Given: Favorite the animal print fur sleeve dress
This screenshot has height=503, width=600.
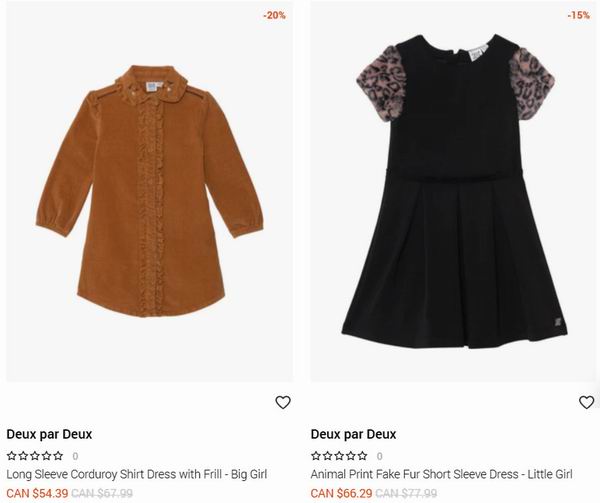Looking at the screenshot, I should pyautogui.click(x=586, y=402).
